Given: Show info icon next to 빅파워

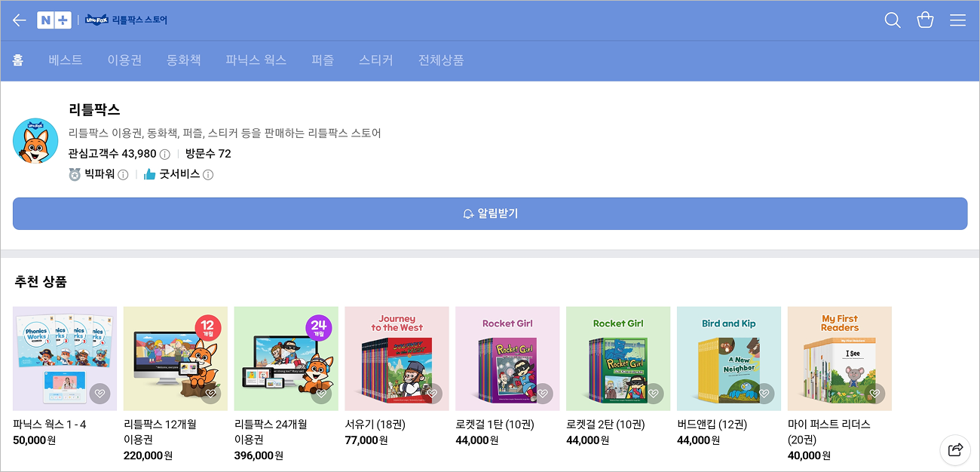Looking at the screenshot, I should 123,175.
